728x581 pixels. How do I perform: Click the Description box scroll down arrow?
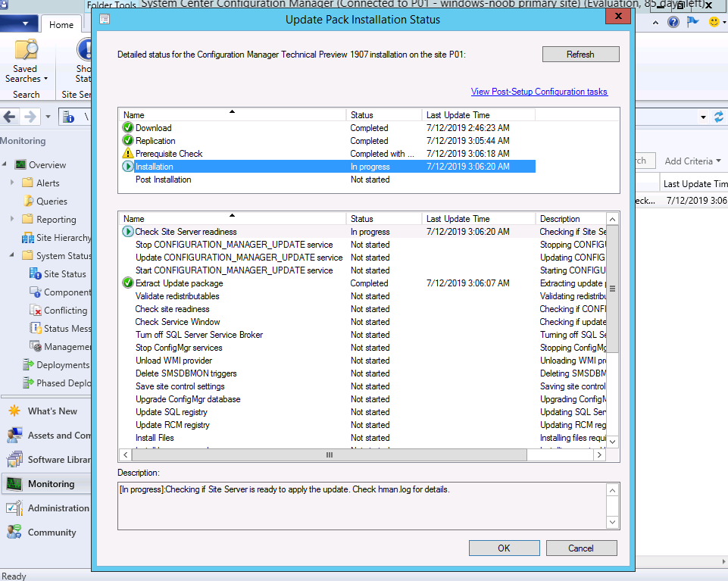click(612, 522)
